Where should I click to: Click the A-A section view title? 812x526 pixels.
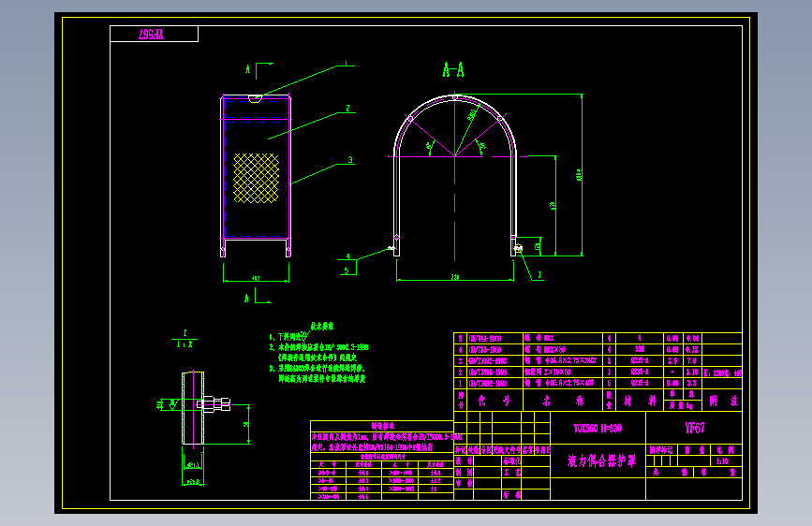point(453,70)
